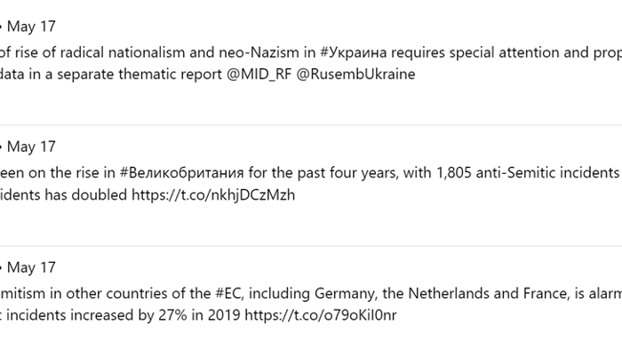Click 'een on the rise in' text

[58, 173]
